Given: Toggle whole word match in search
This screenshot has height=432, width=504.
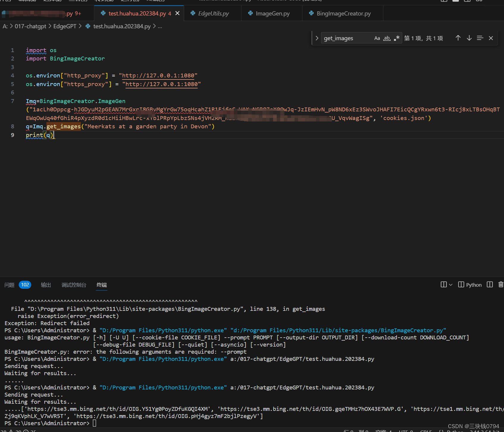Looking at the screenshot, I should tap(387, 38).
